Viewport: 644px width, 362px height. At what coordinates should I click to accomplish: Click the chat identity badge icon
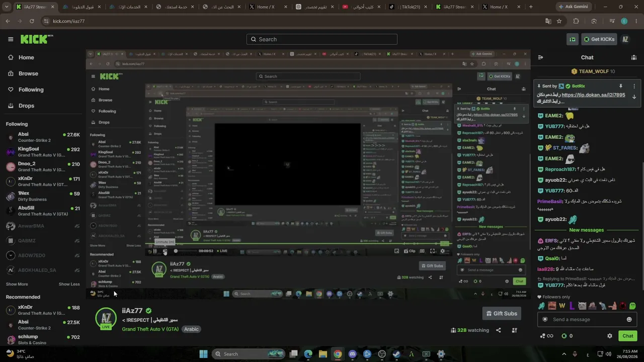[545, 319]
